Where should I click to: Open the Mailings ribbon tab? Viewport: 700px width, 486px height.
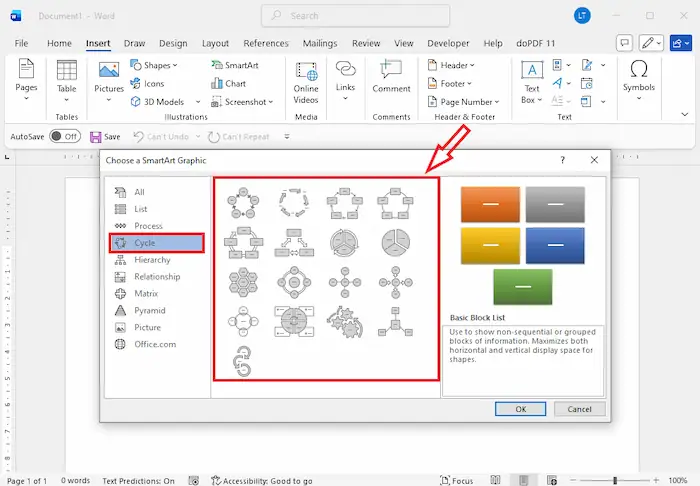(x=320, y=43)
